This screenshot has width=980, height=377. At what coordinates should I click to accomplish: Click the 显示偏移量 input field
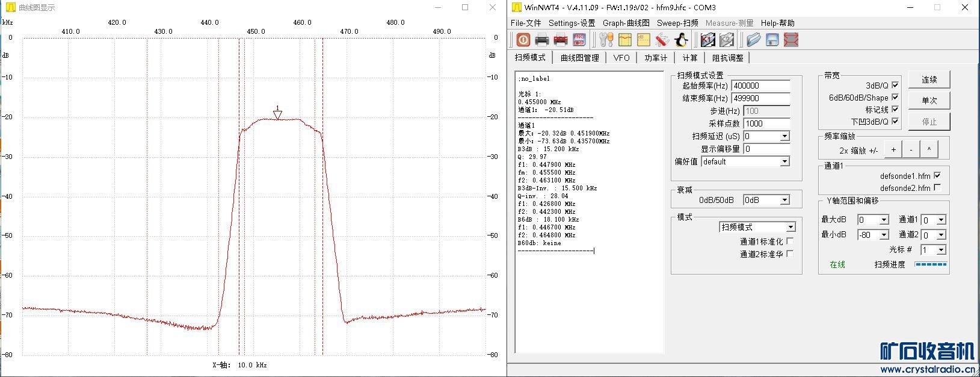[x=766, y=149]
